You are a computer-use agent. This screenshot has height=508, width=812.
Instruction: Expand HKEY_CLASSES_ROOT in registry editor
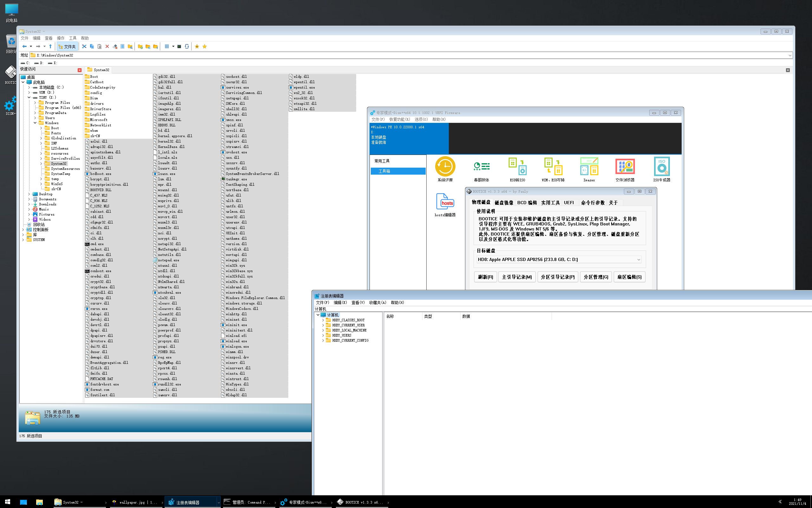click(x=323, y=320)
